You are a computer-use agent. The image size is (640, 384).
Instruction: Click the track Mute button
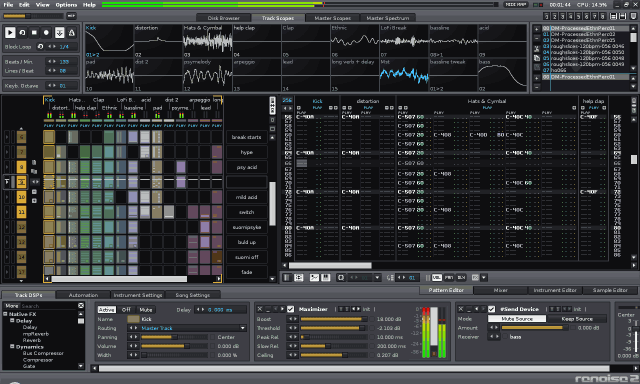pos(145,310)
